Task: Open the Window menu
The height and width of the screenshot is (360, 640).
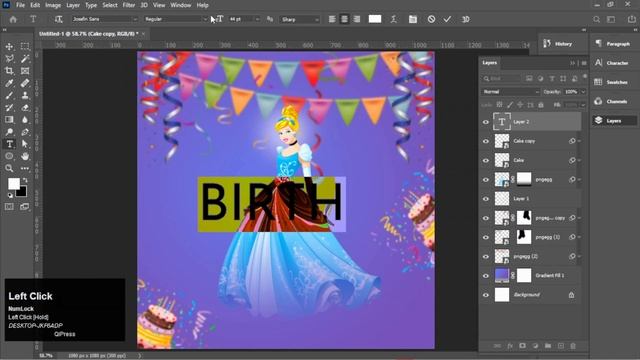Action: click(x=180, y=5)
